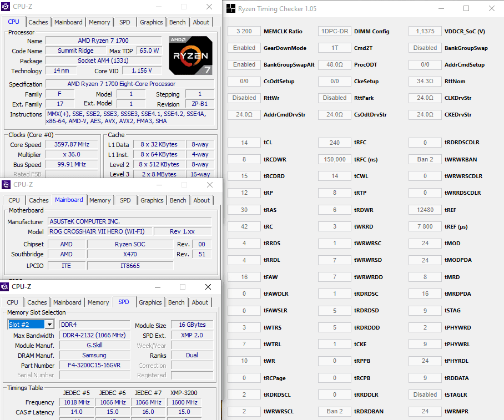Go to About tab in the SPD CPU-Z window
Screen dimensions: 504x420
[x=200, y=302]
